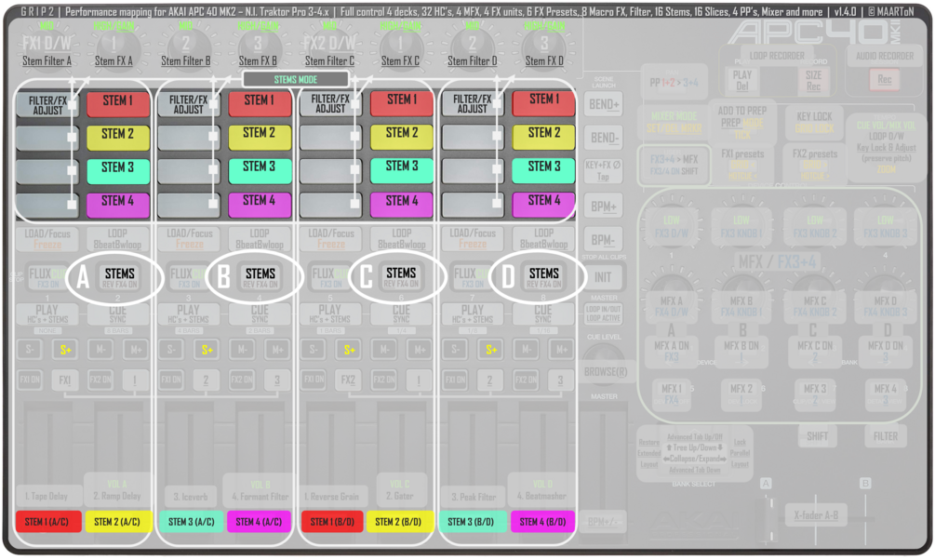Click the PP 1+2 > 3+4 button
This screenshot has width=935, height=560.
[674, 82]
